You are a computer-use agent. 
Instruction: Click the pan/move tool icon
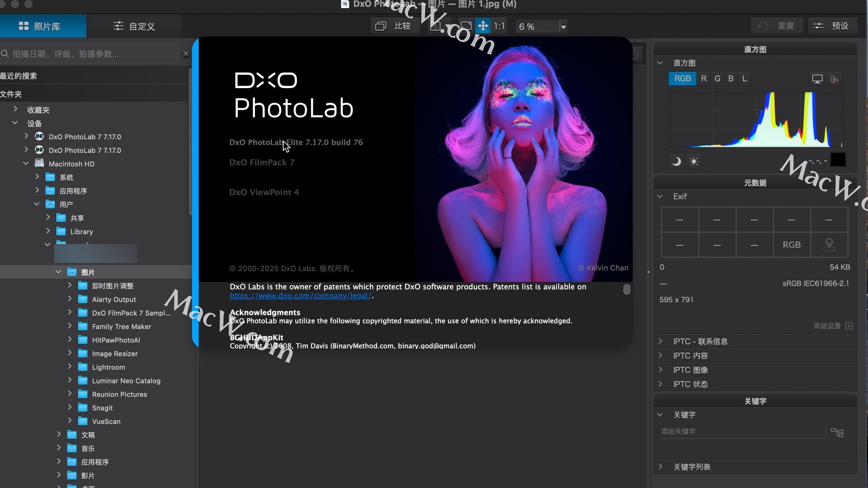483,26
